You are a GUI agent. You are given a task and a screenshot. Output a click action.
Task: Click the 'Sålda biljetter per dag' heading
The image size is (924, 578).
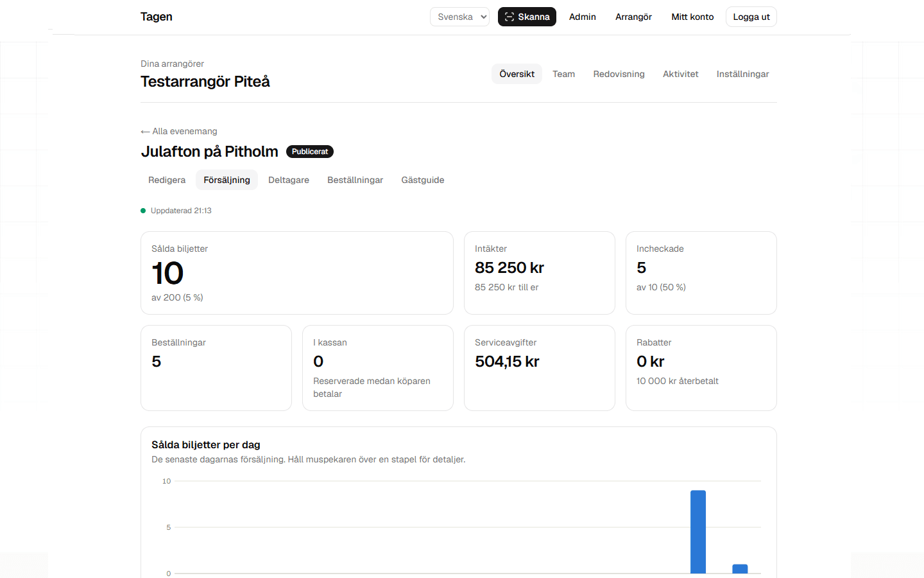click(x=206, y=444)
